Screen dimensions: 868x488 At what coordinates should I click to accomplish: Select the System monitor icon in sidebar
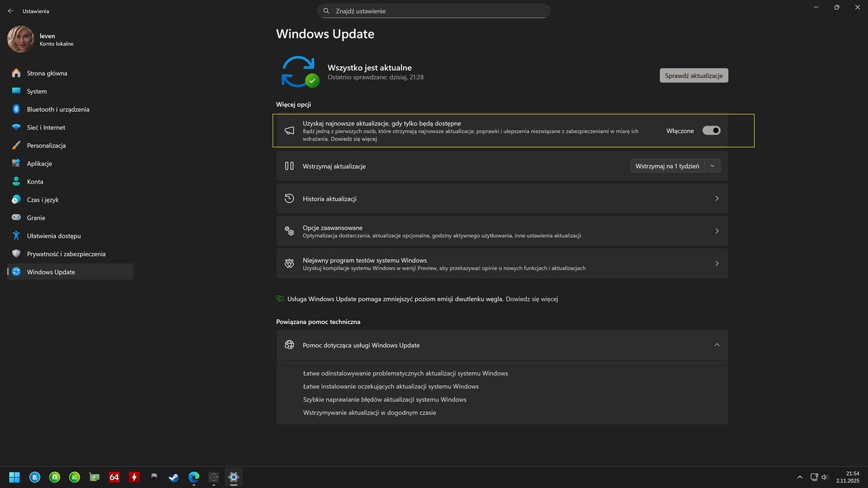16,91
